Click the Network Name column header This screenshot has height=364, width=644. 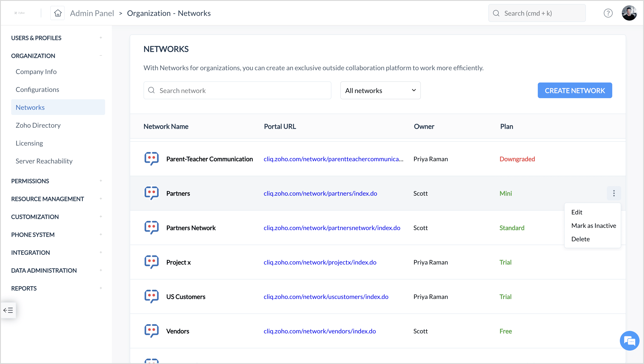166,127
